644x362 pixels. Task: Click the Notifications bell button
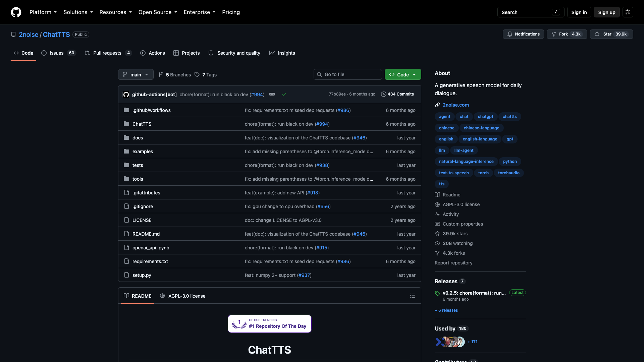click(x=523, y=34)
